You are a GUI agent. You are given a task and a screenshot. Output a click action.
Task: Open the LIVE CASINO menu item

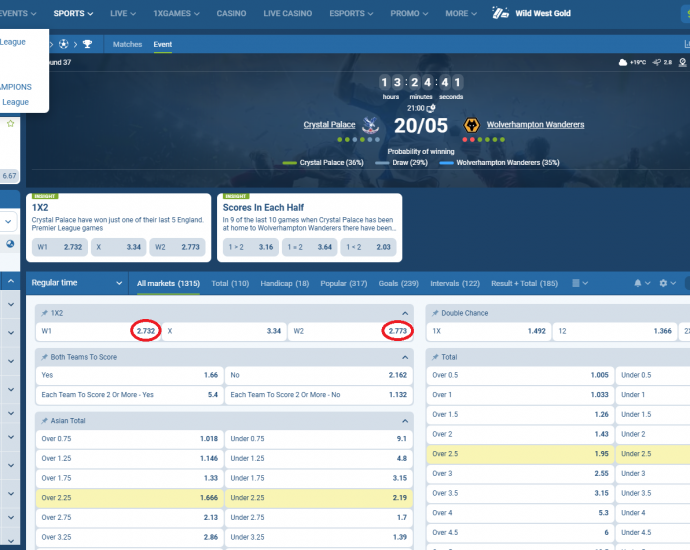pos(287,14)
